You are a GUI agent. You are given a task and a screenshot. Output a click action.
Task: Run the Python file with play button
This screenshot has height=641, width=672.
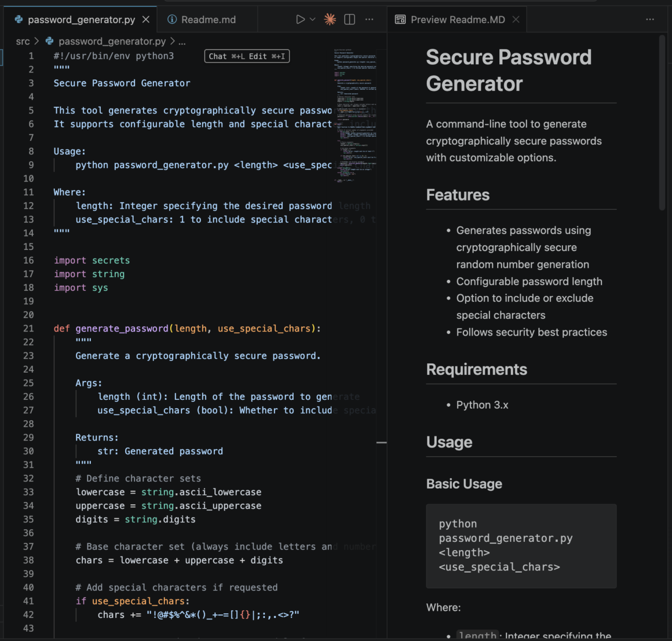tap(300, 19)
